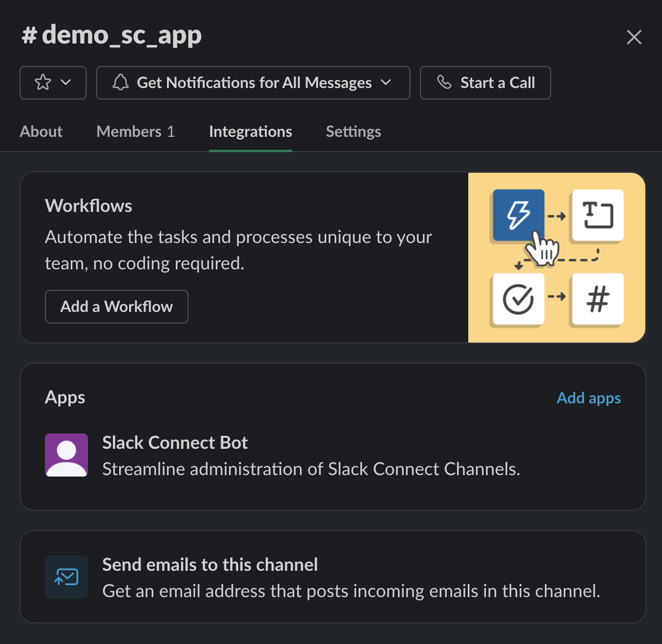Click the hash symbol tile in illustration
The width and height of the screenshot is (662, 644).
point(598,299)
